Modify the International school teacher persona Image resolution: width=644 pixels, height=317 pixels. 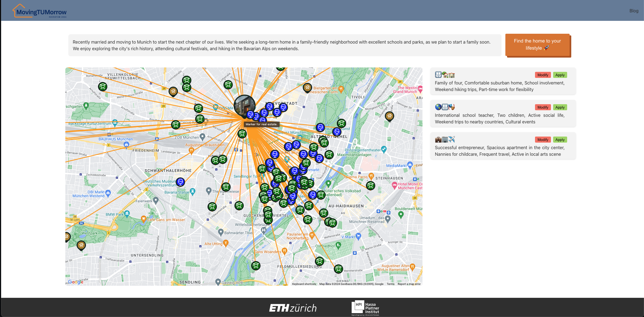[542, 107]
